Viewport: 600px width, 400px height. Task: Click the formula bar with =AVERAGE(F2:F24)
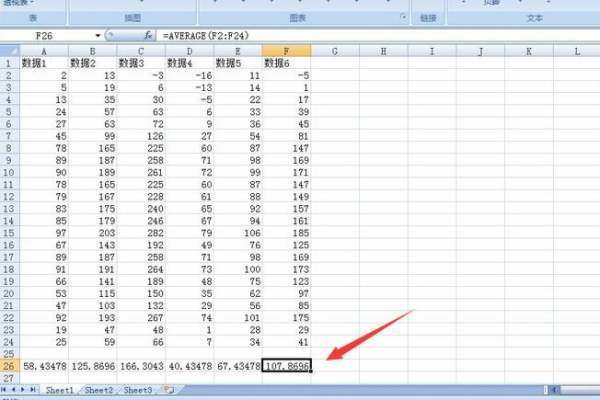click(x=377, y=36)
